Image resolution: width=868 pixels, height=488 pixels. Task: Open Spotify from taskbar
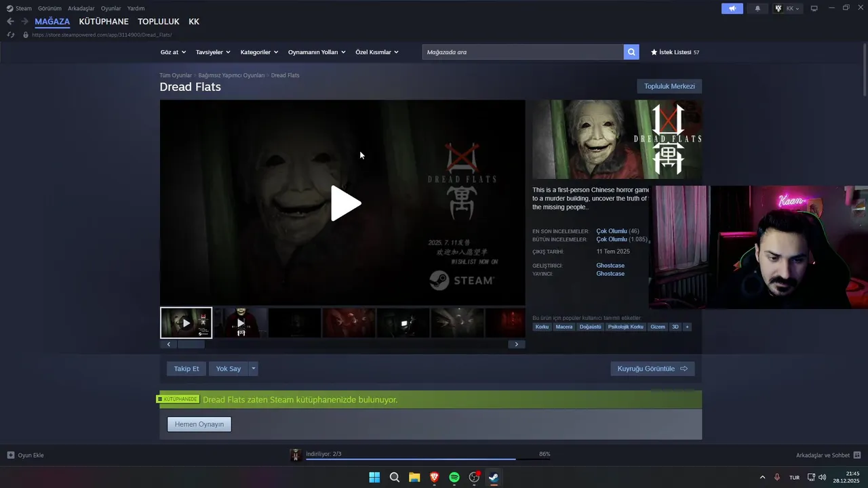tap(454, 477)
